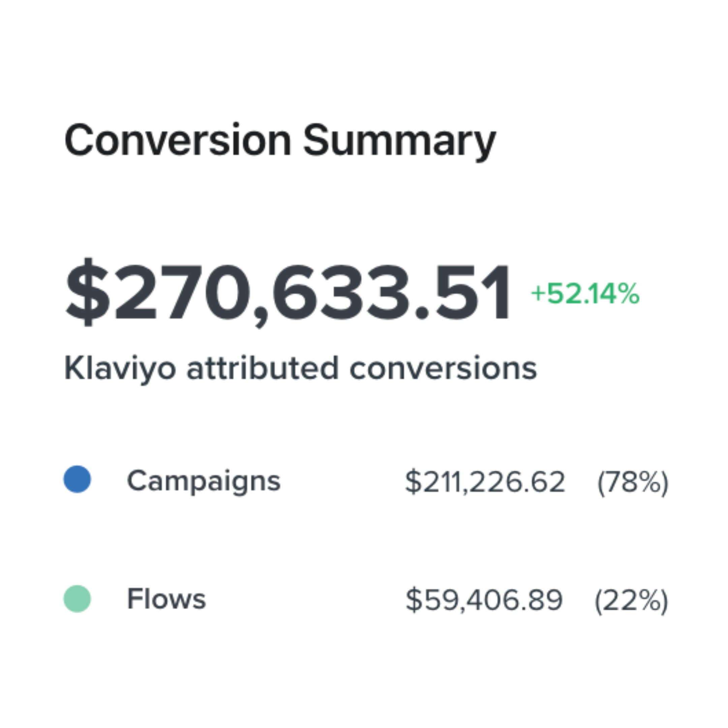Click the word Summary in heading
728x728 pixels.
(399, 141)
